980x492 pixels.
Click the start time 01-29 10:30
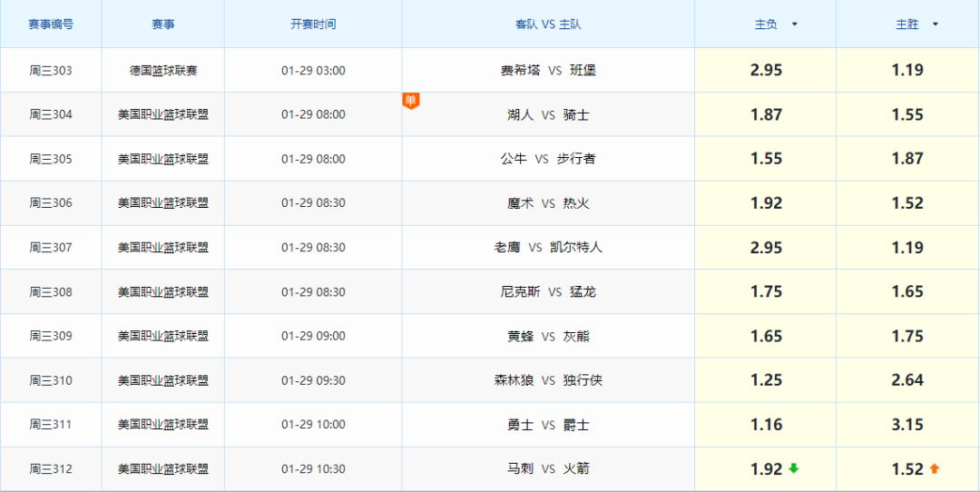[313, 469]
